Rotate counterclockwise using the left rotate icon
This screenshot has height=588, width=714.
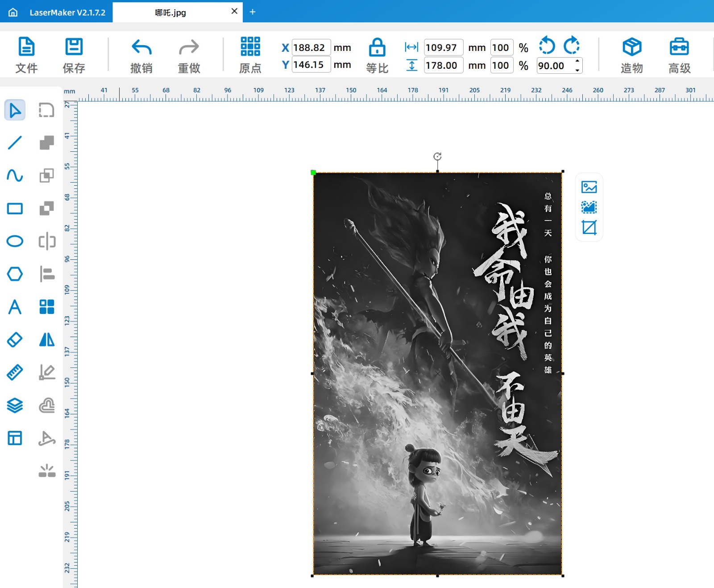tap(547, 45)
